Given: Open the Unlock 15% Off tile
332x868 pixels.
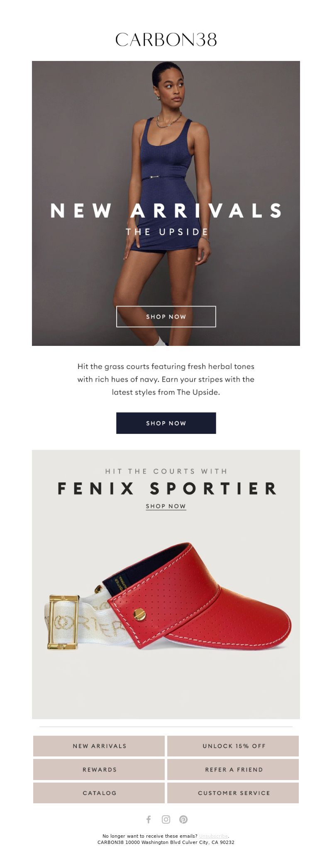Looking at the screenshot, I should pos(233,746).
